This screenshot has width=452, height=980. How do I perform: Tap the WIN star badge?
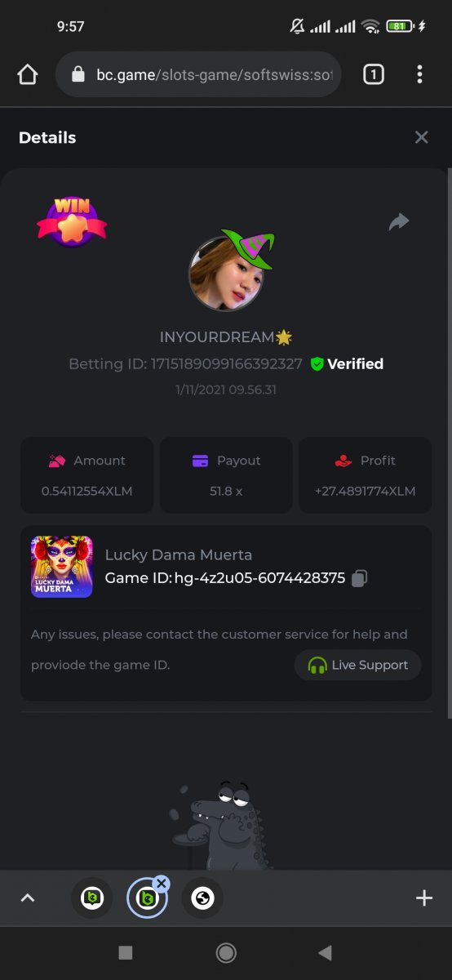click(x=72, y=220)
